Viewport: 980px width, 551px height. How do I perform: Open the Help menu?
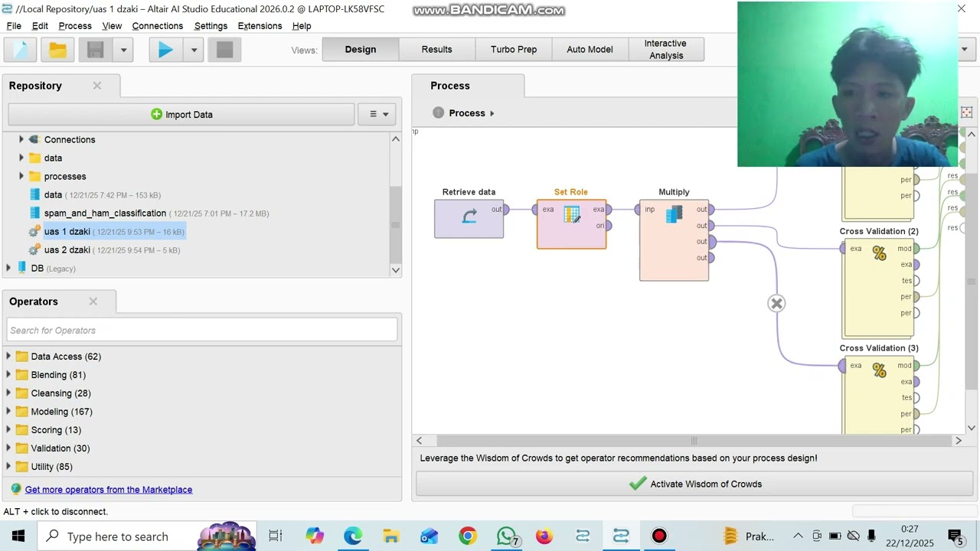click(x=302, y=26)
